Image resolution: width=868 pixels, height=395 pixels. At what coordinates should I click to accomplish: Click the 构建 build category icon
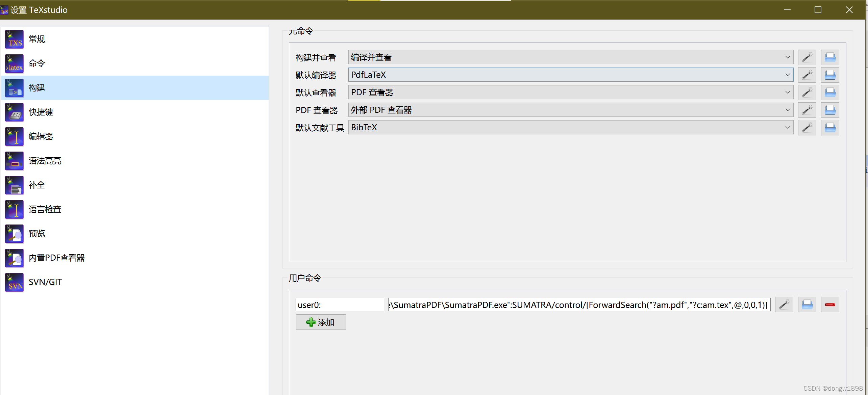(x=15, y=88)
